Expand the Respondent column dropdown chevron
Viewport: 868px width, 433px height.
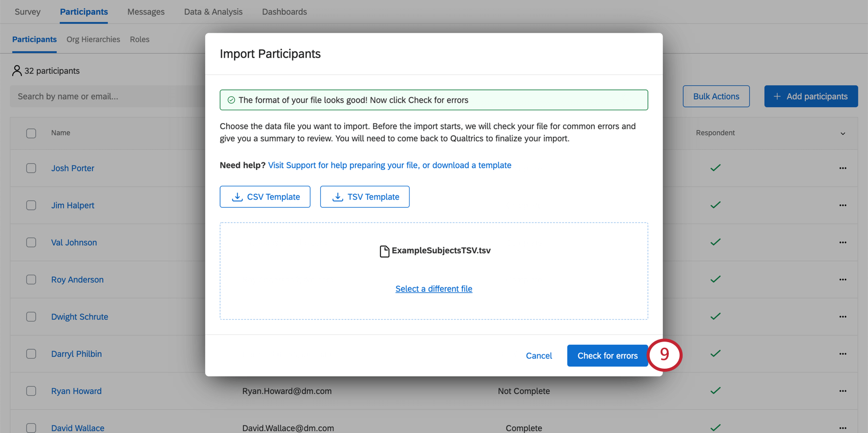tap(842, 133)
